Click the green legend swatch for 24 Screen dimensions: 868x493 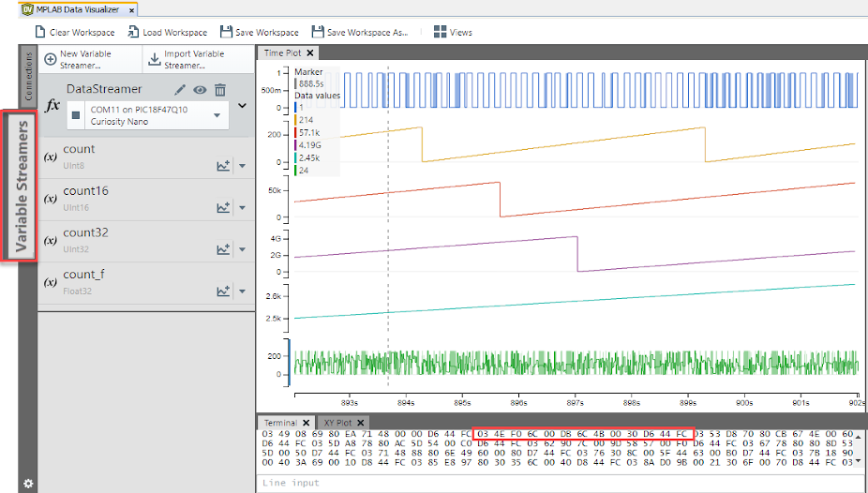[x=295, y=171]
